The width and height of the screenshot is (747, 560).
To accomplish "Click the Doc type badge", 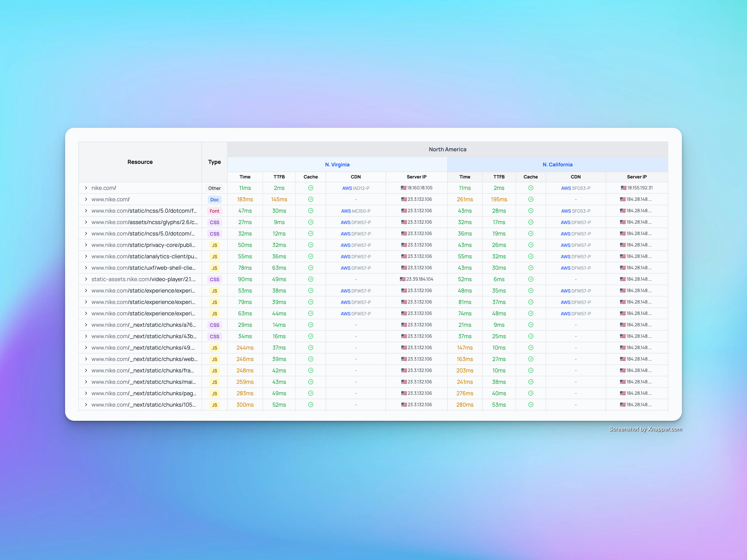I will [x=214, y=199].
